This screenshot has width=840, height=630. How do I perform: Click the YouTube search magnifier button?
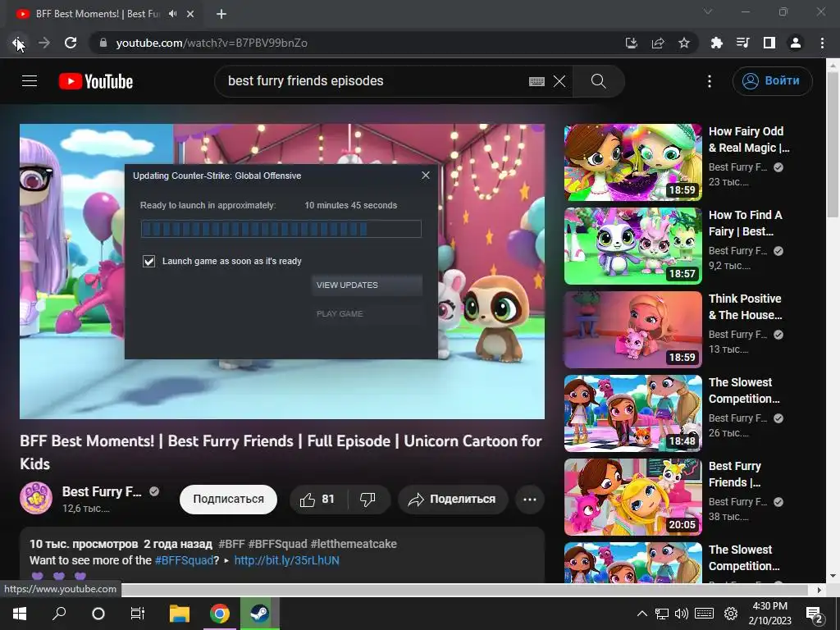[598, 81]
